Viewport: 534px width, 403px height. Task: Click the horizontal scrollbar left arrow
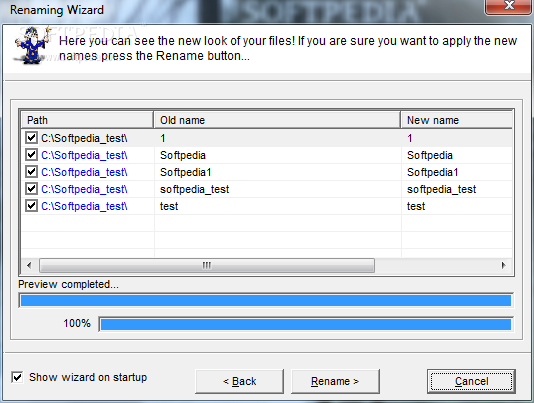[x=29, y=265]
